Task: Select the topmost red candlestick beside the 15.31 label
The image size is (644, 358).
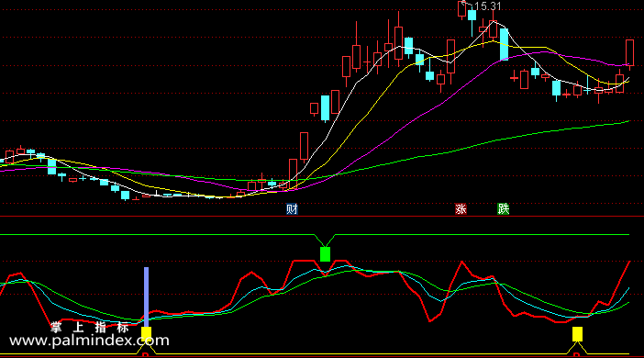Action: (x=462, y=8)
